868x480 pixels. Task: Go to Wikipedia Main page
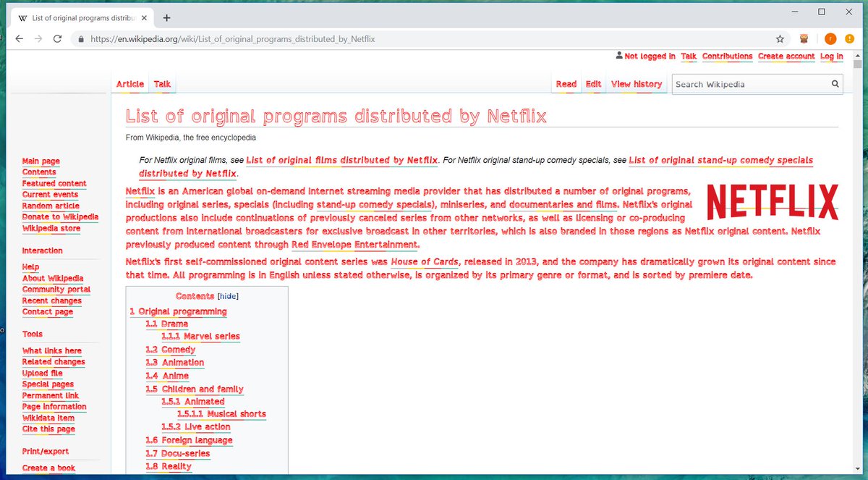click(41, 161)
